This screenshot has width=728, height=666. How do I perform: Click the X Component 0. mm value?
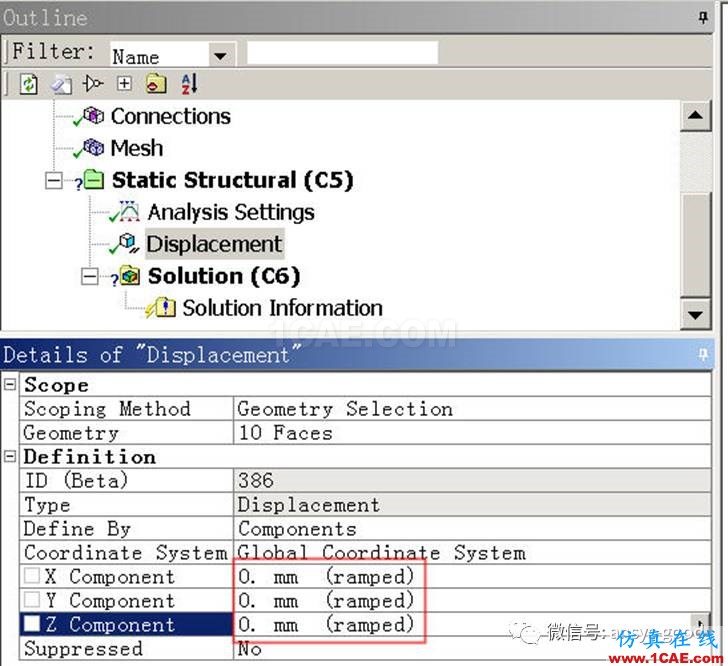coord(472,576)
